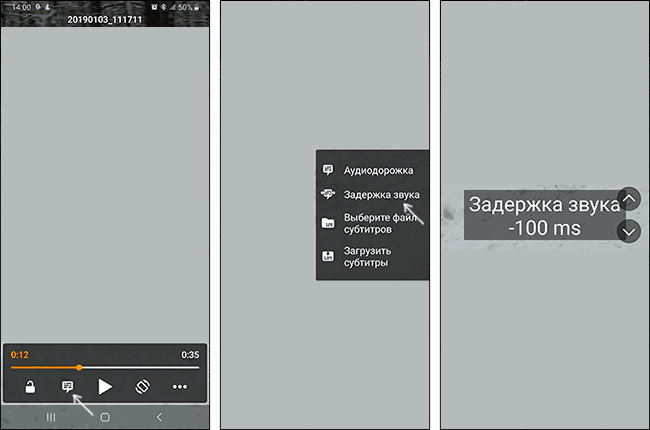Tap the 0:35 total duration label
650x430 pixels.
click(x=190, y=355)
